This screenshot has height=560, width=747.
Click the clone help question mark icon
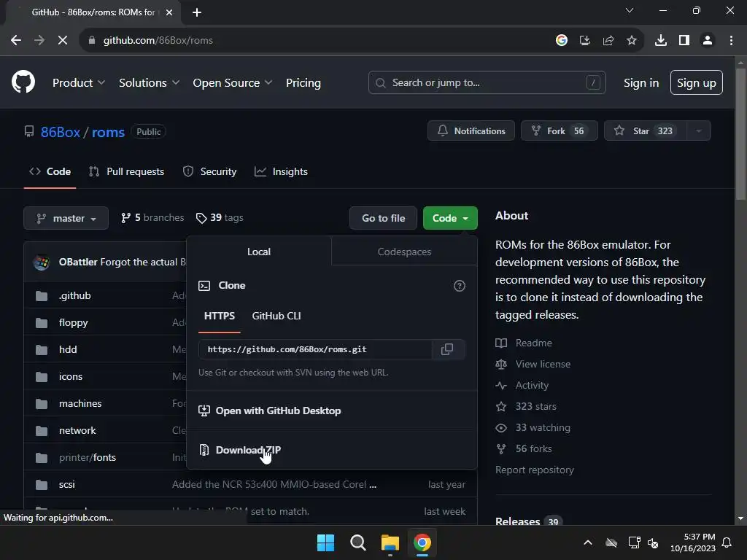click(460, 286)
